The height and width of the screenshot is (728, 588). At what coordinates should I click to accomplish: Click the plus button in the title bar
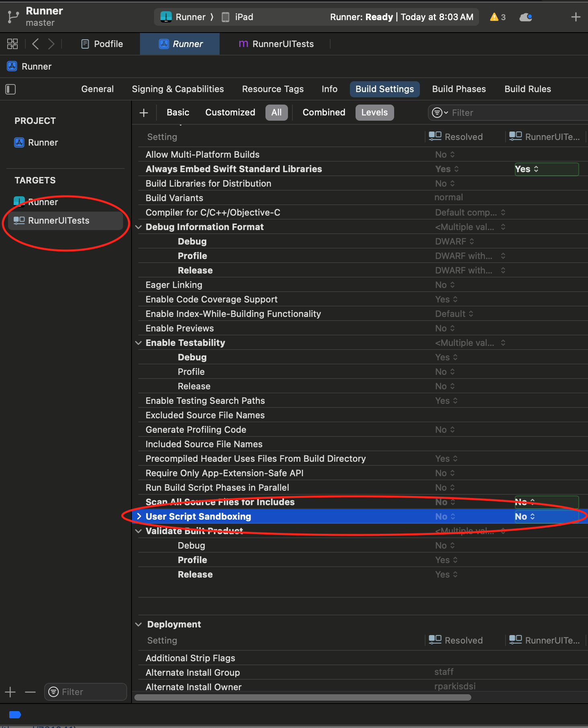click(576, 17)
